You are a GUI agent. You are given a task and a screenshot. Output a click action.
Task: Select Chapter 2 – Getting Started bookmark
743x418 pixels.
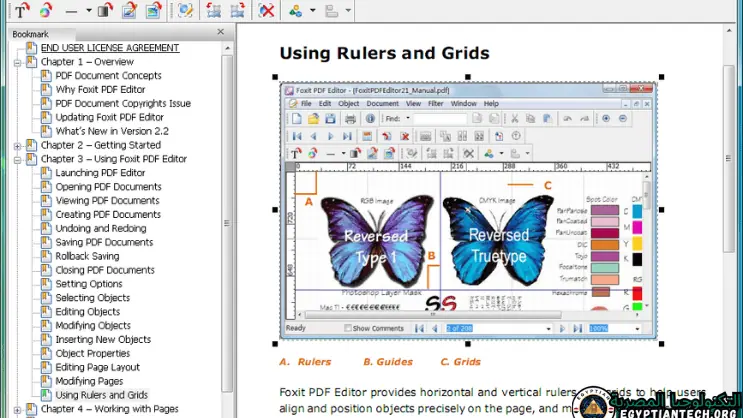101,145
